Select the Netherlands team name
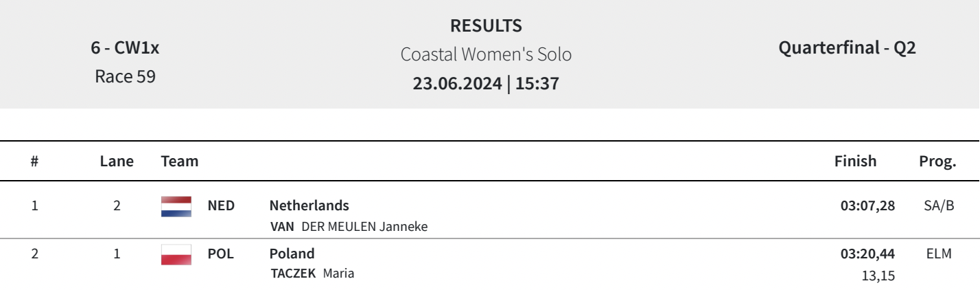 click(x=299, y=205)
